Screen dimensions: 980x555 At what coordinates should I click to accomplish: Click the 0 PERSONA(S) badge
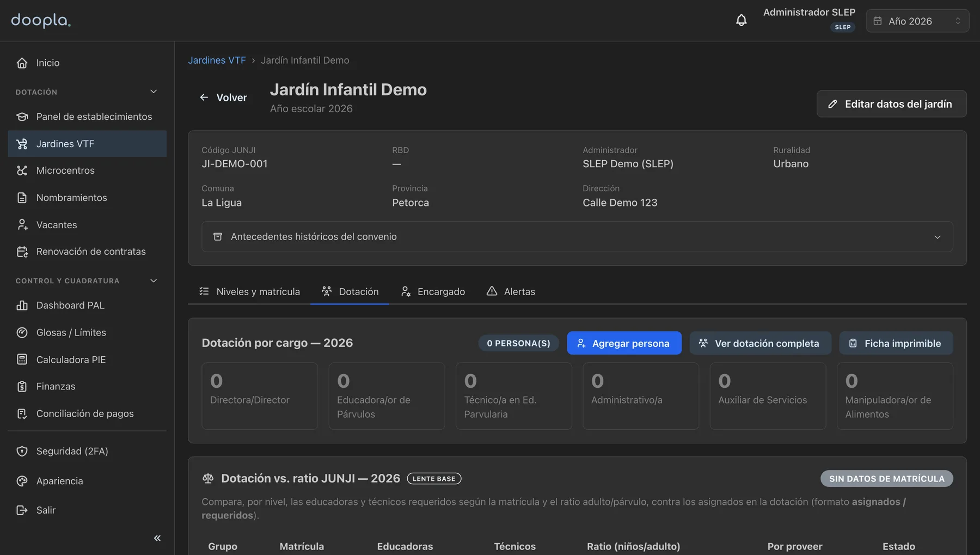click(x=518, y=343)
